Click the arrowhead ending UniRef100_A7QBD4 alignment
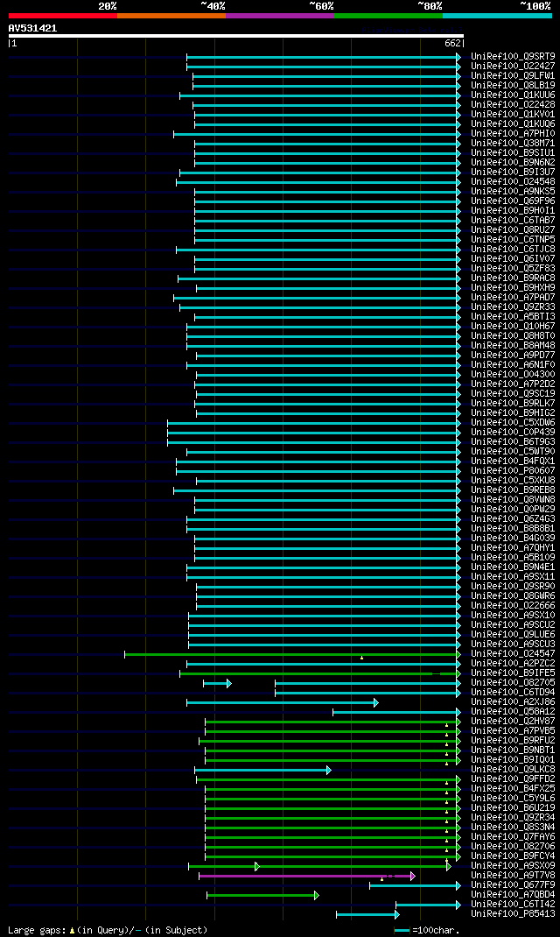Image resolution: width=560 pixels, height=937 pixels. (317, 895)
